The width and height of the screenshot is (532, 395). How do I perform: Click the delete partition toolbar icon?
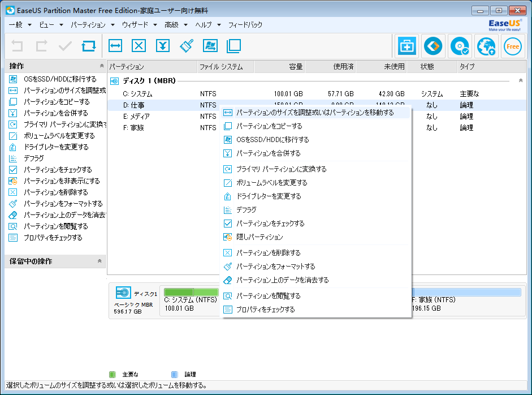tap(139, 46)
